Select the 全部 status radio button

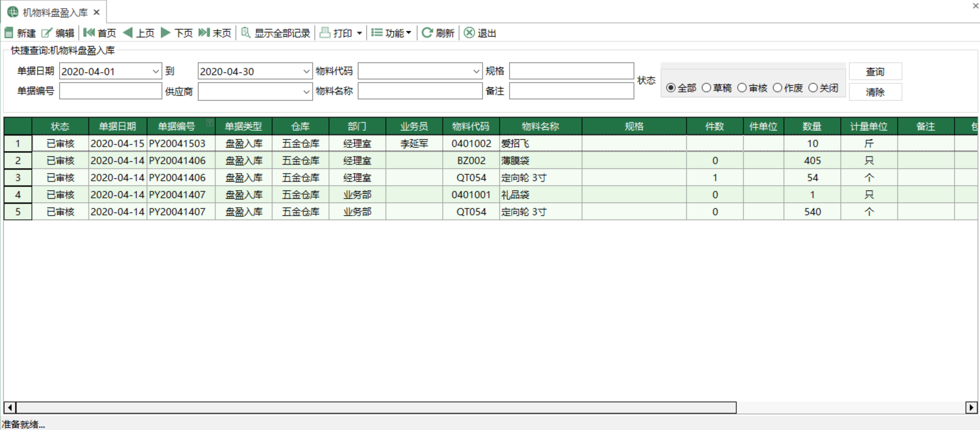tap(671, 88)
